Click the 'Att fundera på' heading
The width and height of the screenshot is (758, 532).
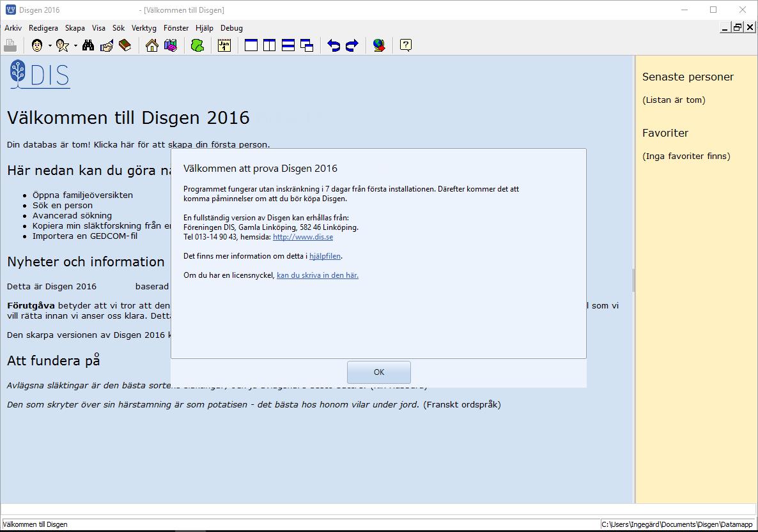pyautogui.click(x=54, y=360)
